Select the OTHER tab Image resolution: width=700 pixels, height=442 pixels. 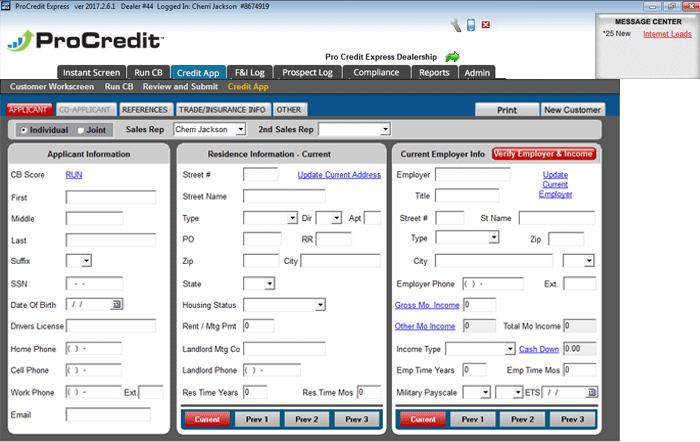pyautogui.click(x=289, y=110)
